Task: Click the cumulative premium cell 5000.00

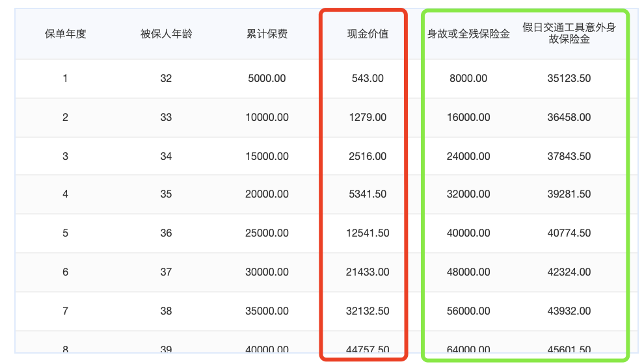Action: pyautogui.click(x=267, y=79)
